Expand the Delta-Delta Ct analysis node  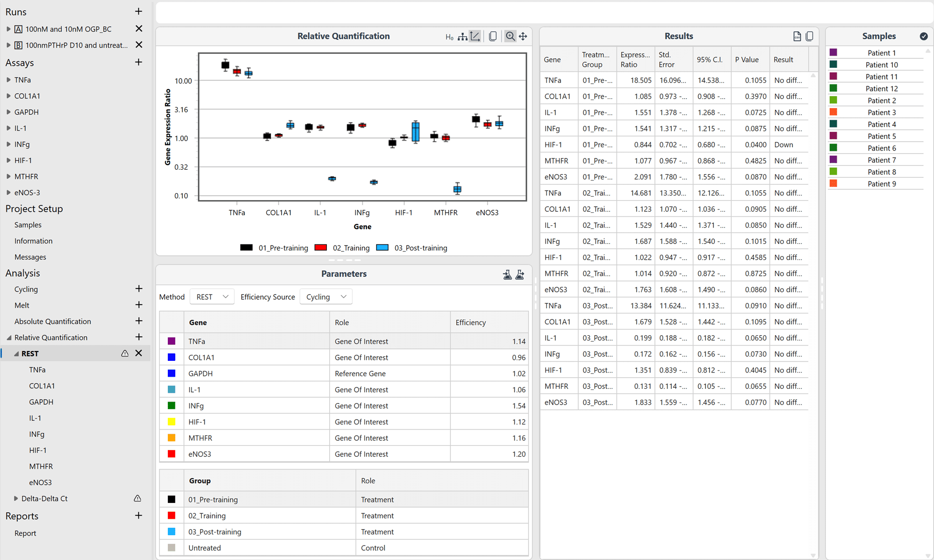point(16,499)
